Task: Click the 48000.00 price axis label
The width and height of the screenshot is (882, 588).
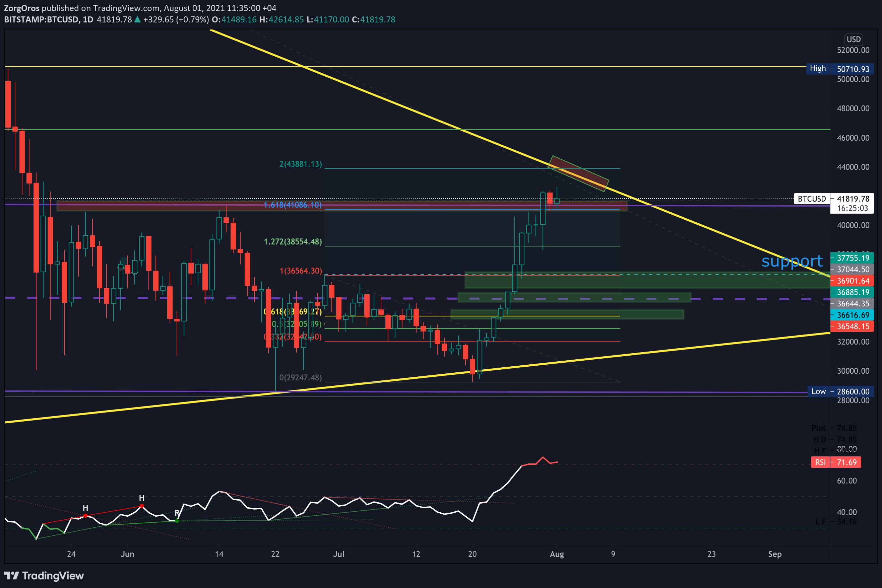Action: click(853, 108)
